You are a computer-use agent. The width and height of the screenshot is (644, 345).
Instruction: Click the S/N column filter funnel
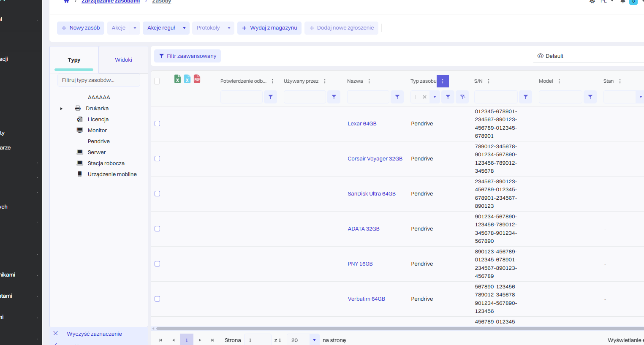point(525,97)
